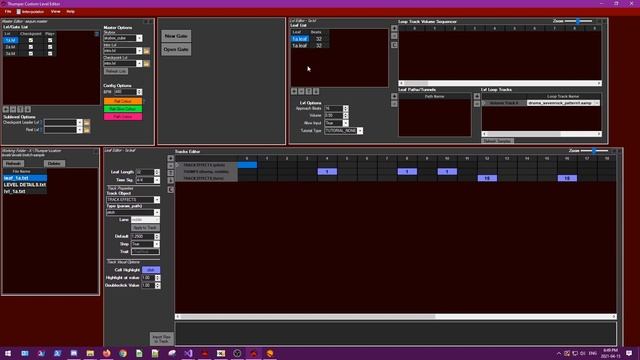Open Intro Lvl dropdown
Image resolution: width=640 pixels, height=360 pixels.
pyautogui.click(x=139, y=51)
